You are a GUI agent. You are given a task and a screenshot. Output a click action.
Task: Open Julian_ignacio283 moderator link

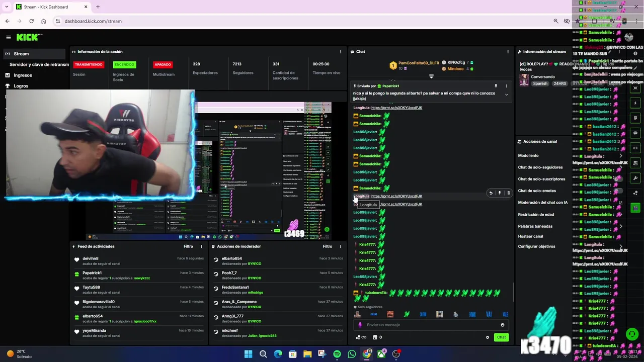point(262,336)
